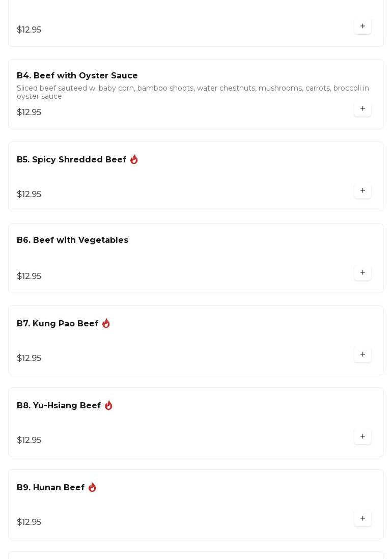Click spicy flame icon beside Spicy Shredded Beef
This screenshot has width=392, height=559.
(x=134, y=160)
